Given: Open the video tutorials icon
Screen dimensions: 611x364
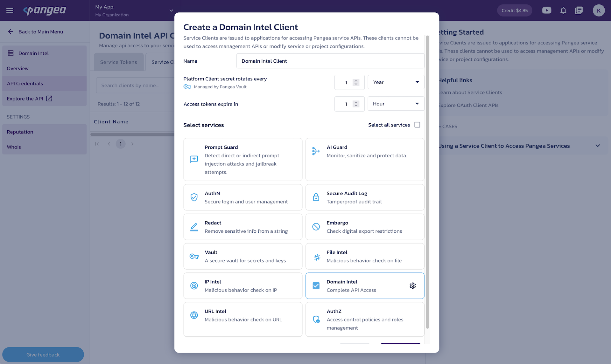Looking at the screenshot, I should coord(547,10).
